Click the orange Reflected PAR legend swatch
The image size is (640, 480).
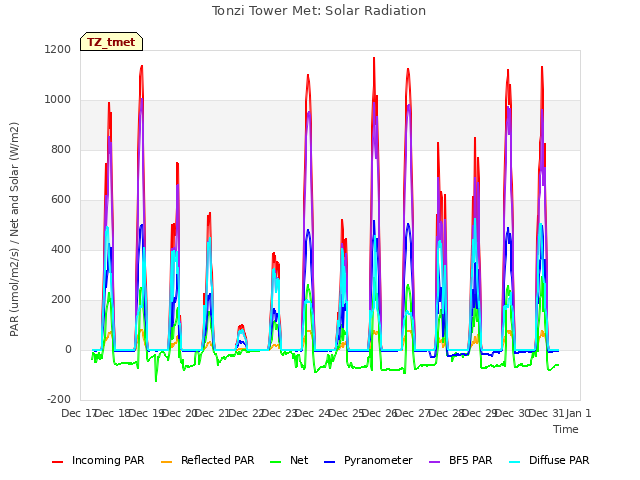pyautogui.click(x=167, y=462)
